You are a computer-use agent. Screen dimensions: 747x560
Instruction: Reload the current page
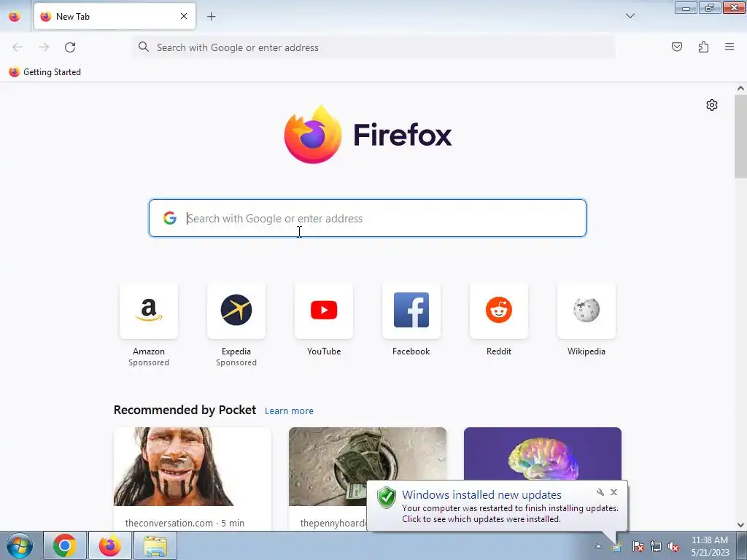pos(70,47)
